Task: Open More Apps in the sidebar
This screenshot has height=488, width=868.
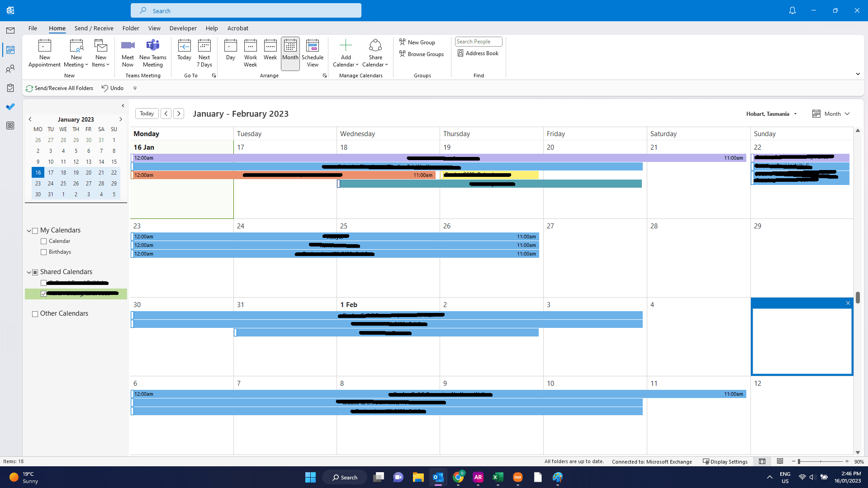Action: coord(10,126)
